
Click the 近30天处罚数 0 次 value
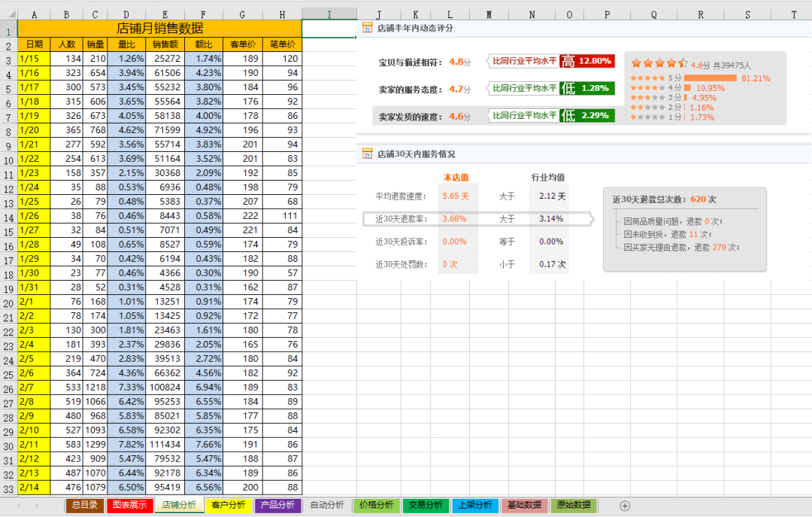(450, 264)
